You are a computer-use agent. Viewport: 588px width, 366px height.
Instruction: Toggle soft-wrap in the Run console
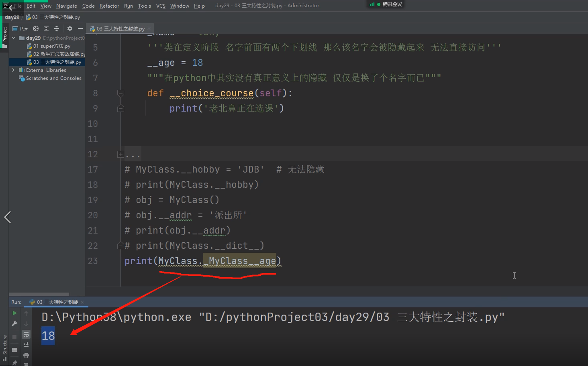pos(26,334)
